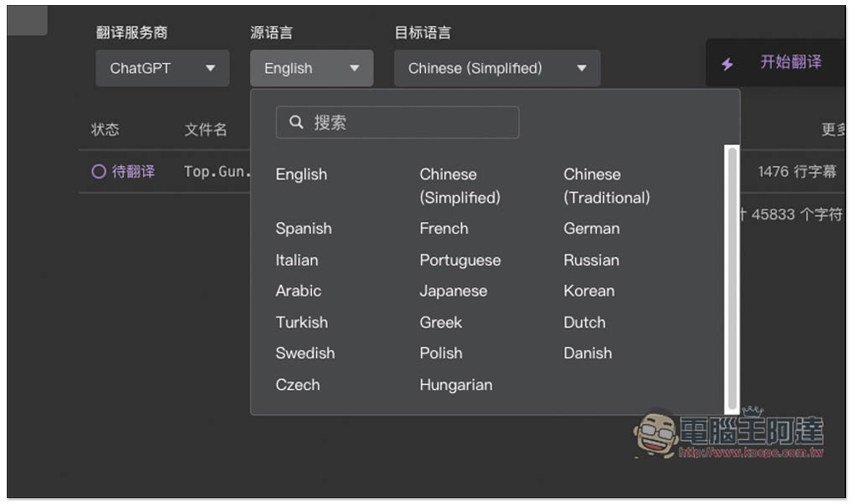Click the pending status circle icon
Image resolution: width=852 pixels, height=504 pixels.
pyautogui.click(x=98, y=172)
